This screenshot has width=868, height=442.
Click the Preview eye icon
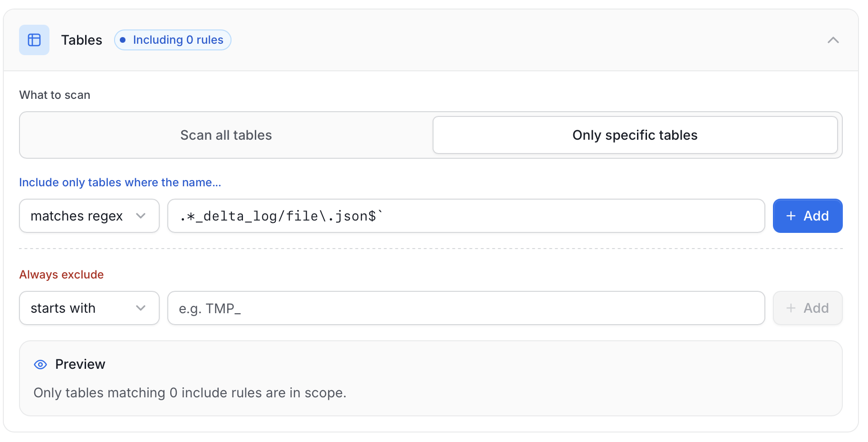(40, 365)
